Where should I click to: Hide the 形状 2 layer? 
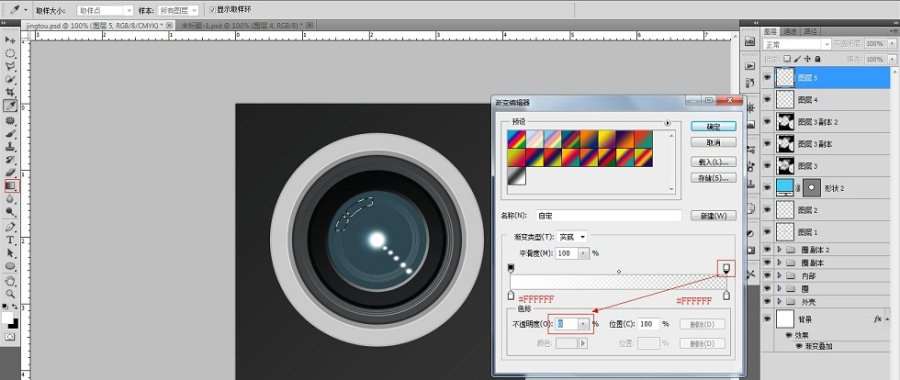(x=767, y=188)
